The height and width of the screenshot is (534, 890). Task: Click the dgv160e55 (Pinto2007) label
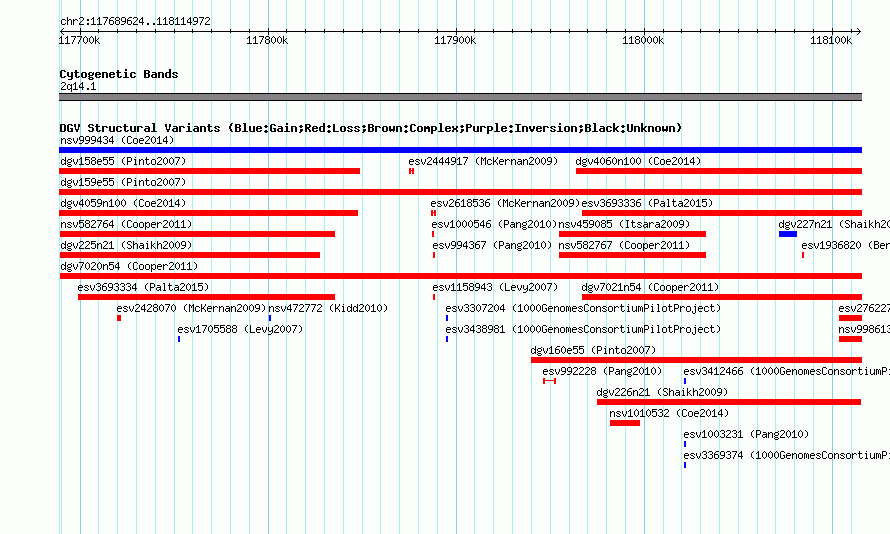[593, 350]
